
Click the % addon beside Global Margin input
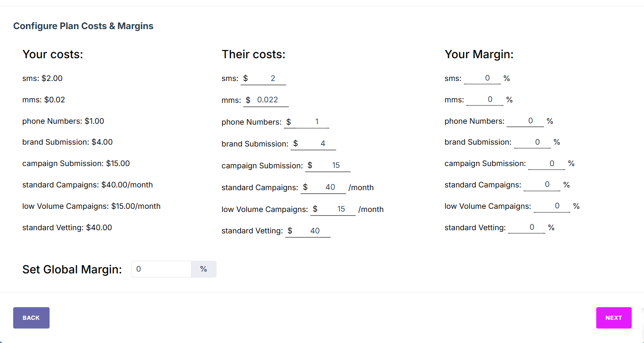[203, 269]
